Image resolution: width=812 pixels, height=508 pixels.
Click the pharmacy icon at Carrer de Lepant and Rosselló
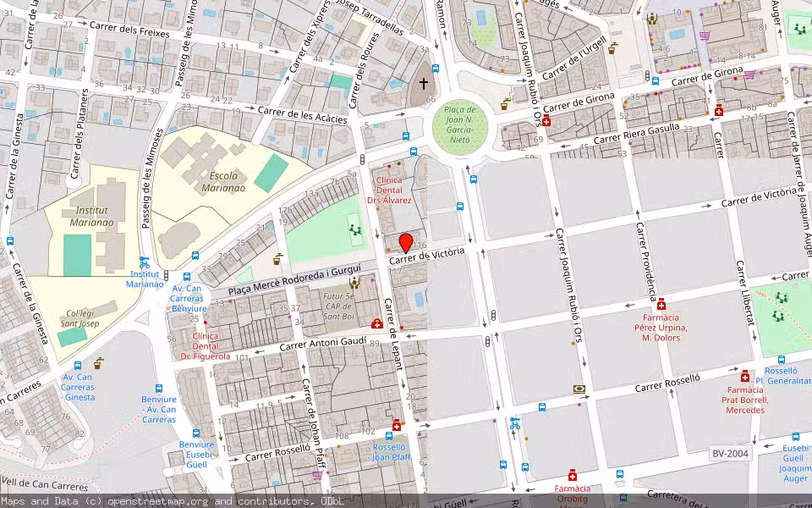click(x=397, y=425)
